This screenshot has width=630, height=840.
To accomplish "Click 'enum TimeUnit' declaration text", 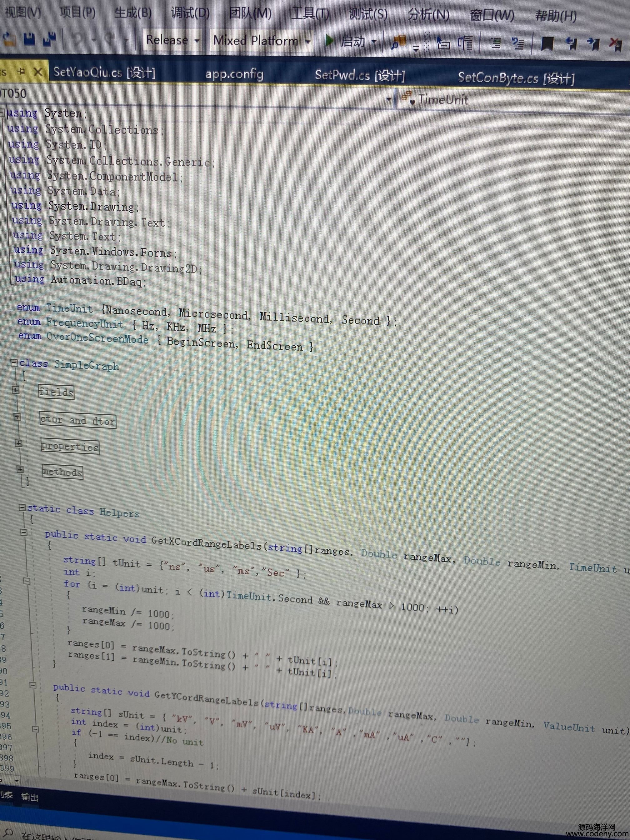I will pos(55,308).
